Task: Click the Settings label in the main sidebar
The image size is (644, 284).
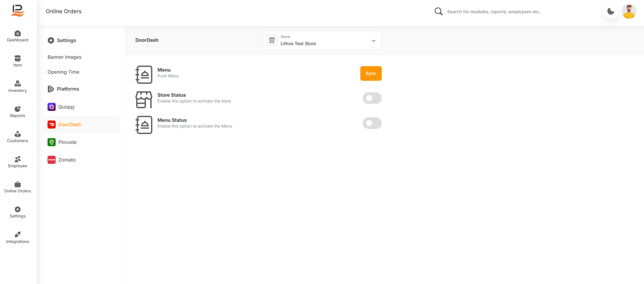Action: [x=18, y=216]
